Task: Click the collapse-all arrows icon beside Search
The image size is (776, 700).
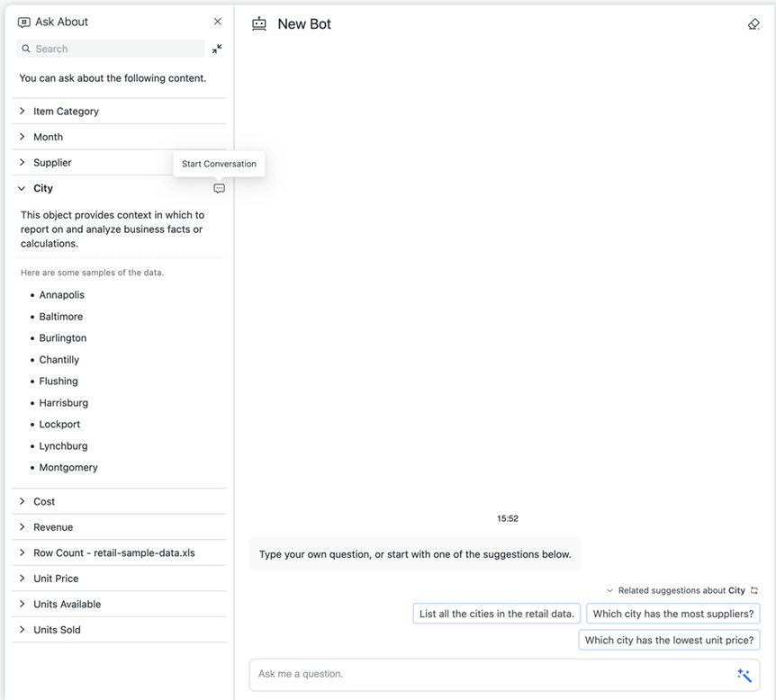Action: tap(217, 49)
